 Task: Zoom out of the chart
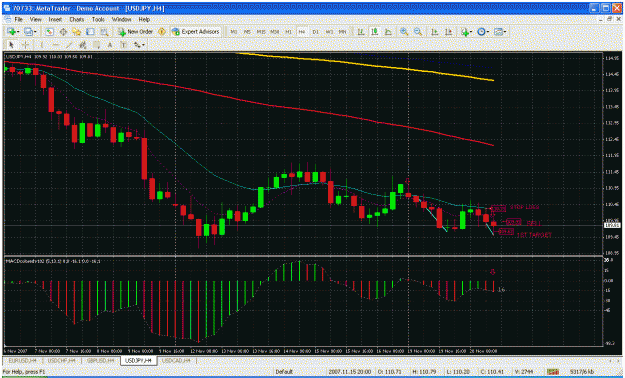418,32
